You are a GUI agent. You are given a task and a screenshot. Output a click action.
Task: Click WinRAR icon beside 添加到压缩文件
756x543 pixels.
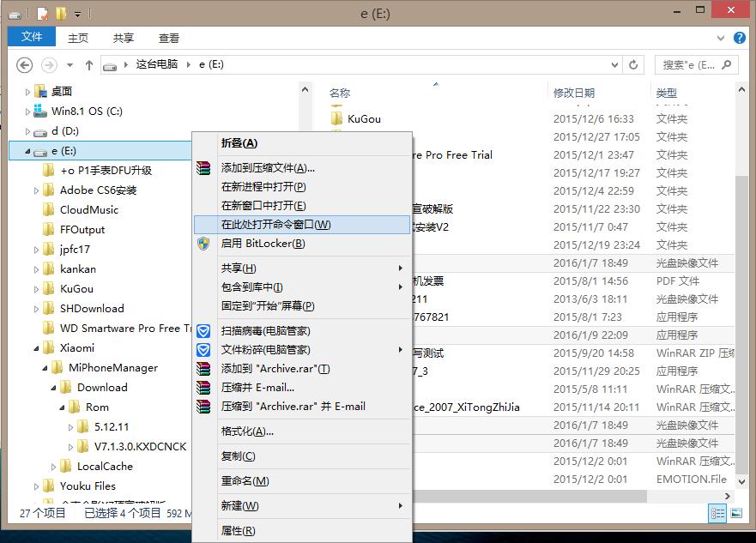(203, 168)
